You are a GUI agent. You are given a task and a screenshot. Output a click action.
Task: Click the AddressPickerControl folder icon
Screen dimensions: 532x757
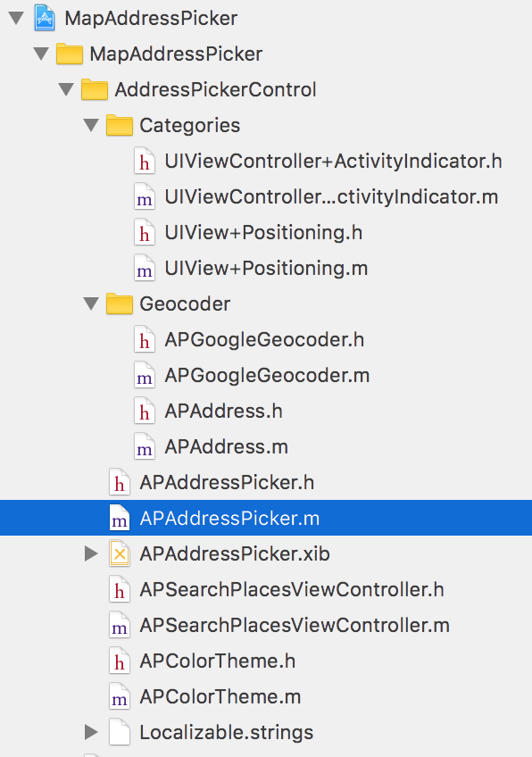[x=94, y=90]
